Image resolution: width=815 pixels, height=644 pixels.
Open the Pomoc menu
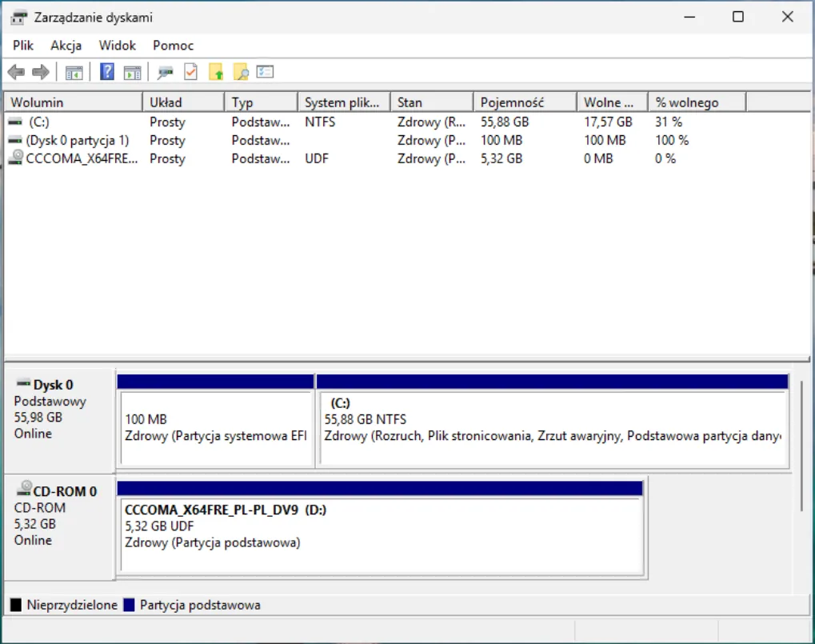pos(174,46)
